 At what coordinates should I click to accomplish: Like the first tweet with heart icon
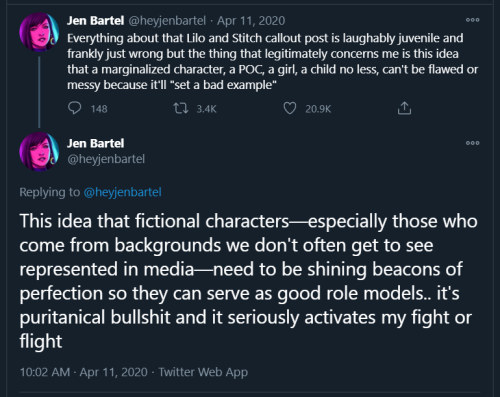(290, 108)
